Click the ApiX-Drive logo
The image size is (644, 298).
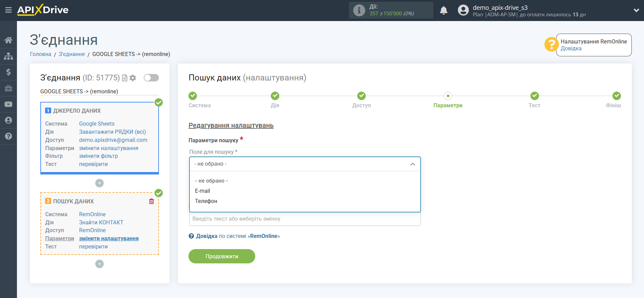tap(43, 10)
